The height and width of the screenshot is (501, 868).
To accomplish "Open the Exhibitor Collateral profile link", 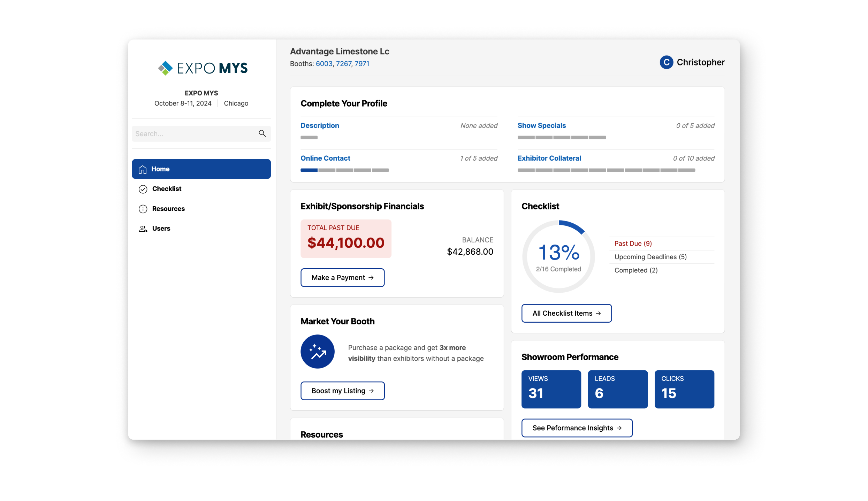I will tap(549, 158).
